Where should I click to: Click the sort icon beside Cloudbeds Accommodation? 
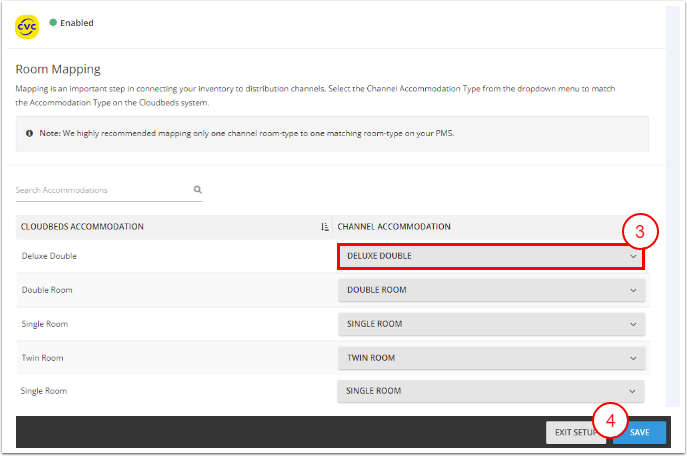click(x=325, y=227)
